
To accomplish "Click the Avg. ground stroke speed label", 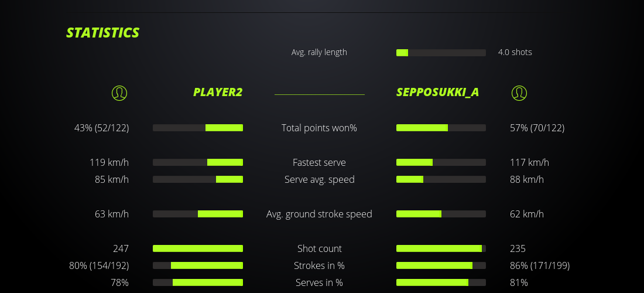I will pyautogui.click(x=319, y=214).
